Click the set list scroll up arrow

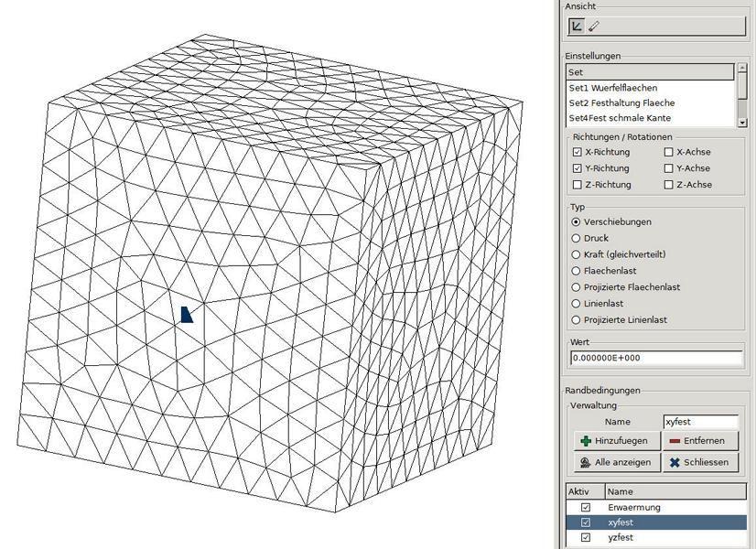[x=742, y=68]
